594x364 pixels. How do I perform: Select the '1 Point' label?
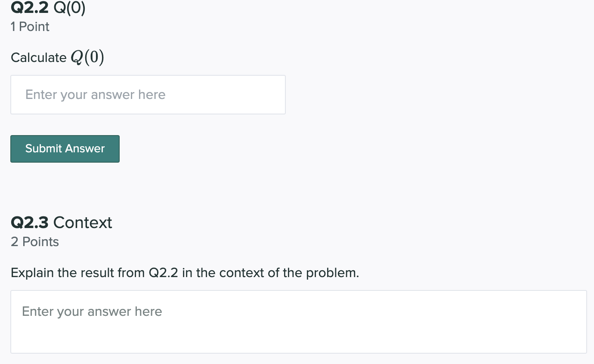pyautogui.click(x=30, y=27)
